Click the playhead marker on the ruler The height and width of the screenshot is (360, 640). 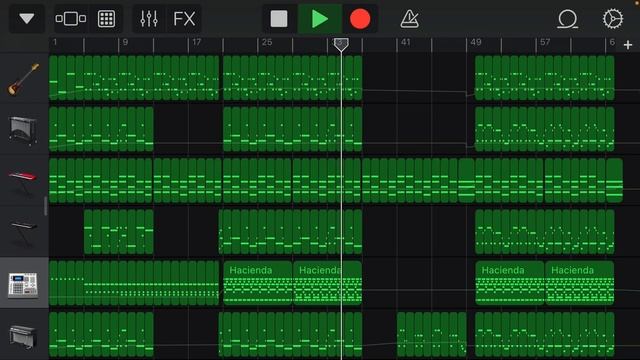[x=341, y=45]
